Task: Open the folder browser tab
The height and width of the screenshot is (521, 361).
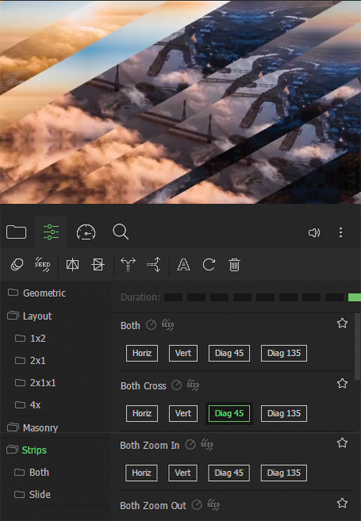Action: (16, 232)
